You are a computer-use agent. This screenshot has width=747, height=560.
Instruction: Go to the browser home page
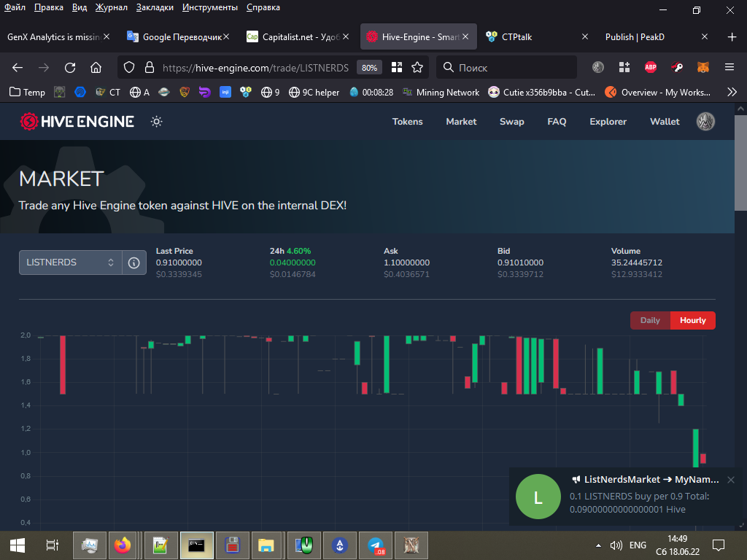[96, 68]
